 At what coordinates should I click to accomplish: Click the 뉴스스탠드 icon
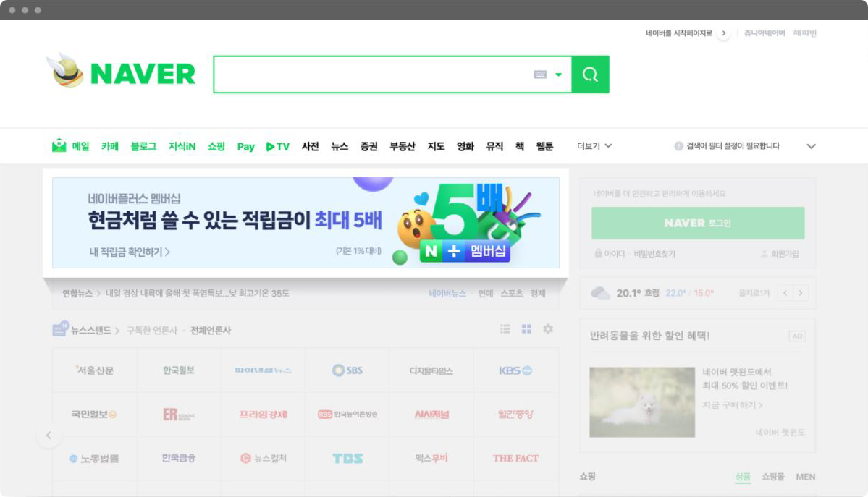click(x=60, y=329)
